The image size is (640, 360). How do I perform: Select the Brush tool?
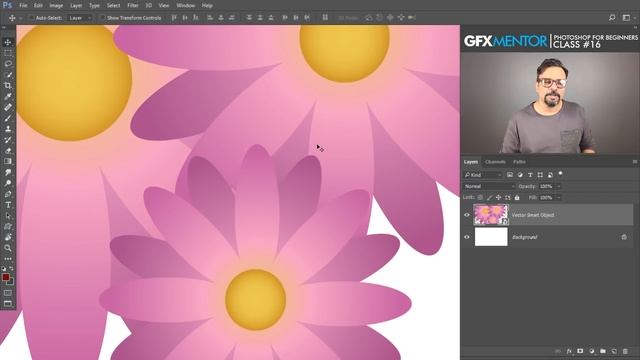pyautogui.click(x=8, y=118)
